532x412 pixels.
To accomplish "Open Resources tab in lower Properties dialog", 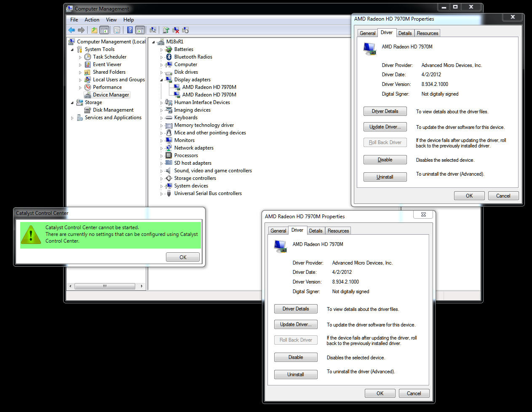I will point(338,231).
